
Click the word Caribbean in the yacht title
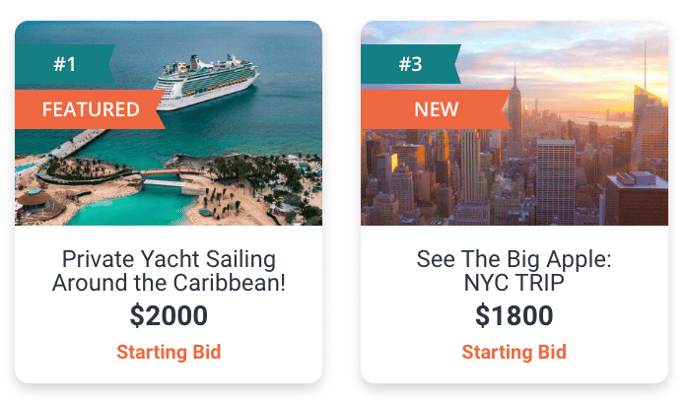point(231,283)
